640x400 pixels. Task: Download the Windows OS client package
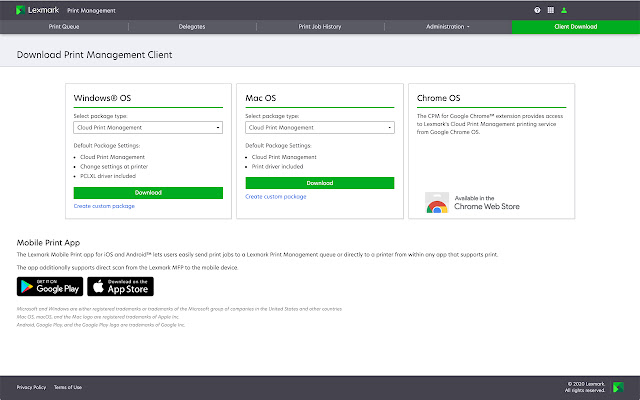click(x=148, y=192)
